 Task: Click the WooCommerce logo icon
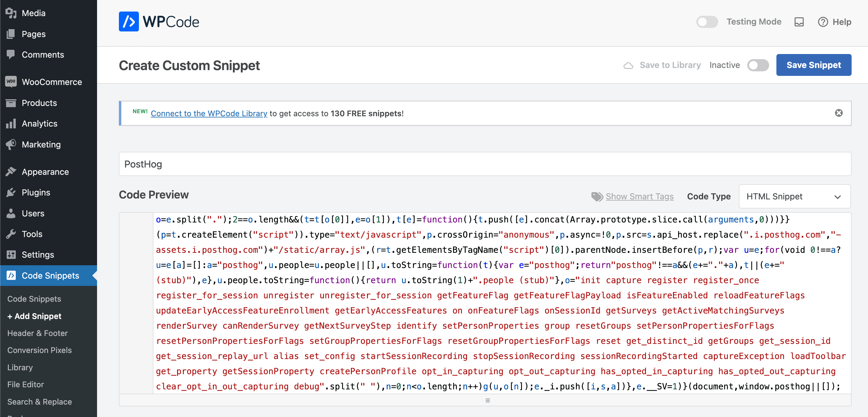[11, 82]
